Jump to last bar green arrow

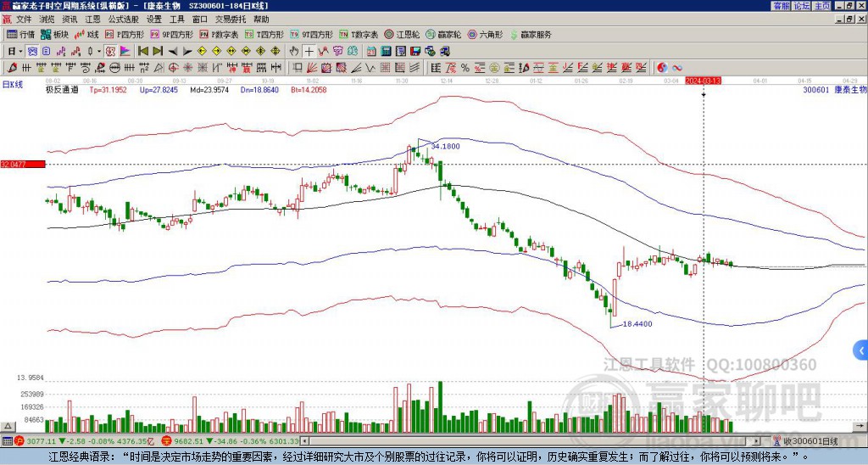point(158,52)
